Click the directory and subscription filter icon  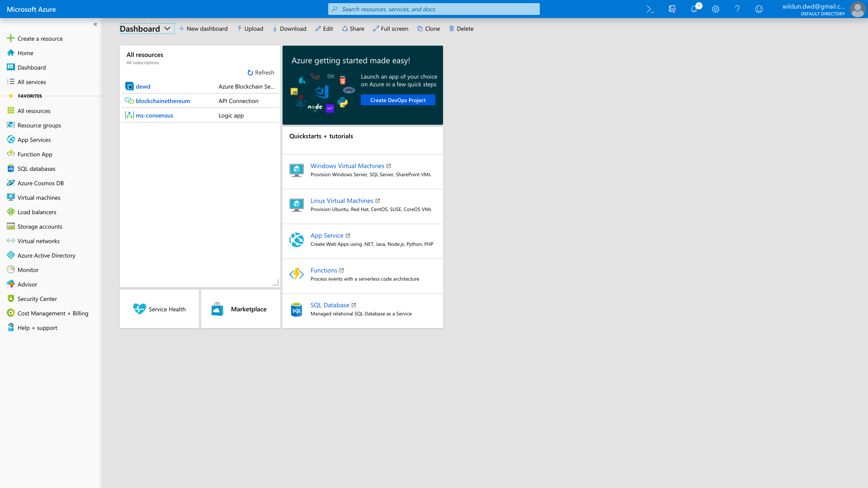pos(672,9)
